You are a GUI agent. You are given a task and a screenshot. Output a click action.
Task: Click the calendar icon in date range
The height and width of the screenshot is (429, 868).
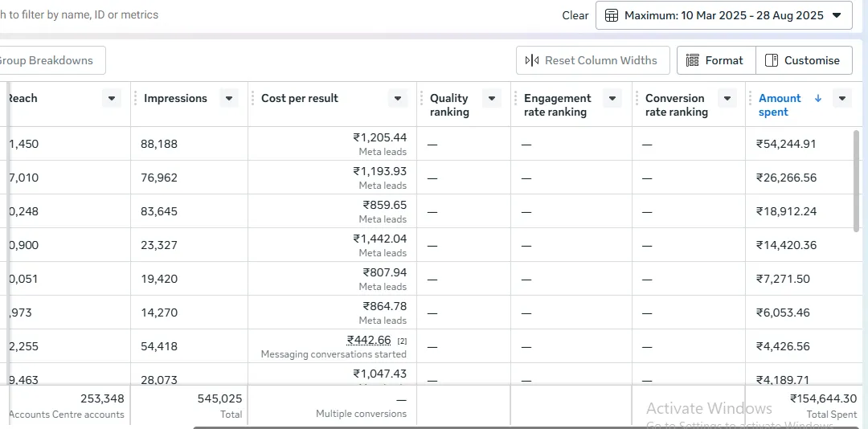click(611, 15)
